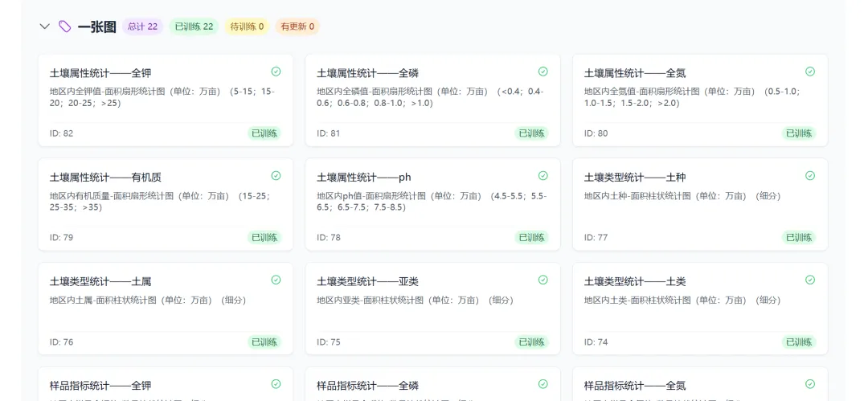
Task: Select the 总计 22 badge
Action: [x=142, y=27]
